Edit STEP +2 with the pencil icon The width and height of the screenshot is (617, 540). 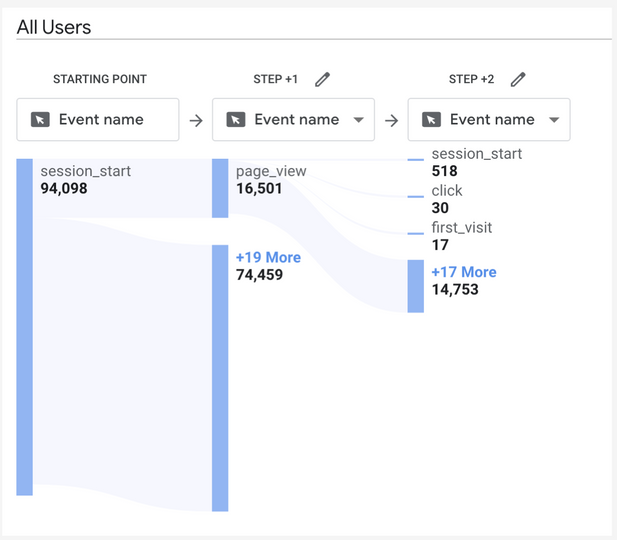(x=518, y=79)
